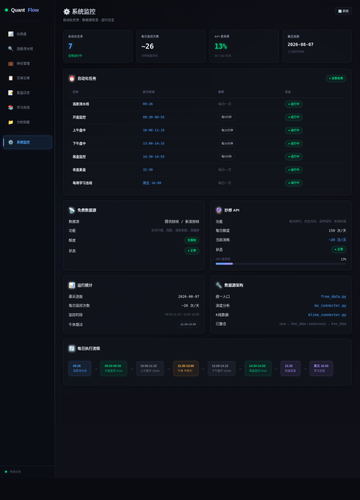Click the cycle icon of 每日执行流程
The image size is (360, 500).
coord(72,348)
